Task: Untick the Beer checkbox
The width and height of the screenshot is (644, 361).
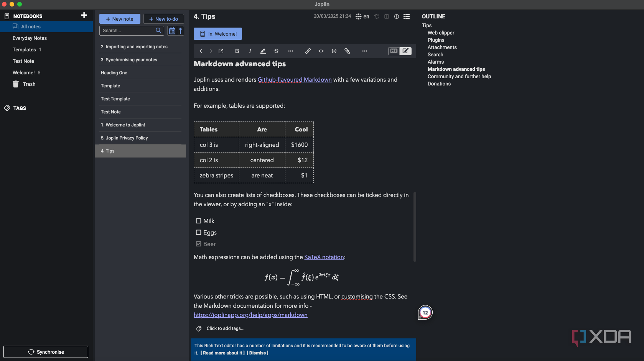Action: tap(198, 244)
